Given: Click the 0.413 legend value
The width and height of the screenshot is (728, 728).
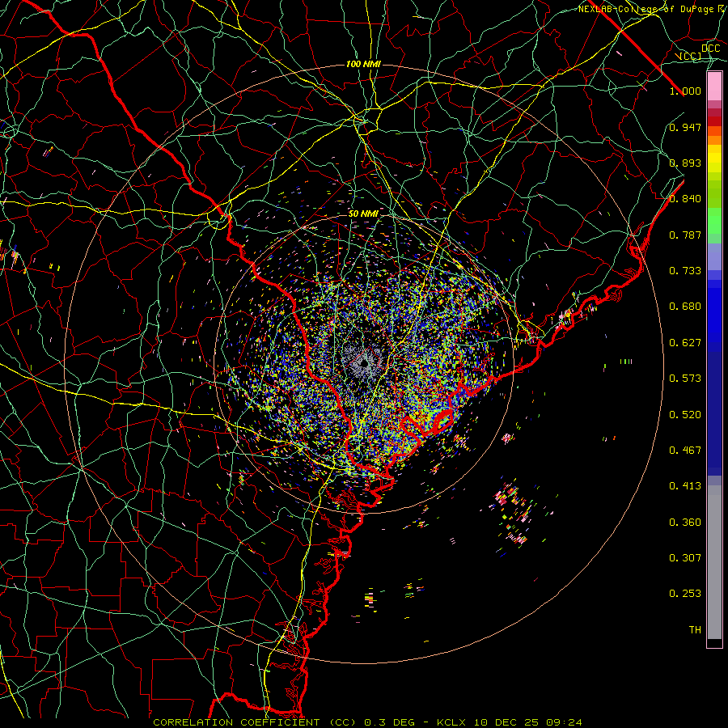Looking at the screenshot, I should point(685,486).
